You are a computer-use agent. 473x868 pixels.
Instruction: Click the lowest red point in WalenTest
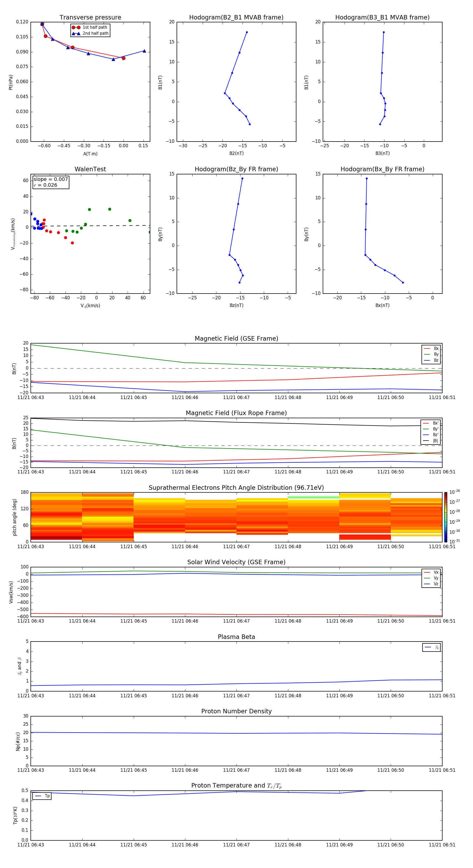pyautogui.click(x=72, y=243)
